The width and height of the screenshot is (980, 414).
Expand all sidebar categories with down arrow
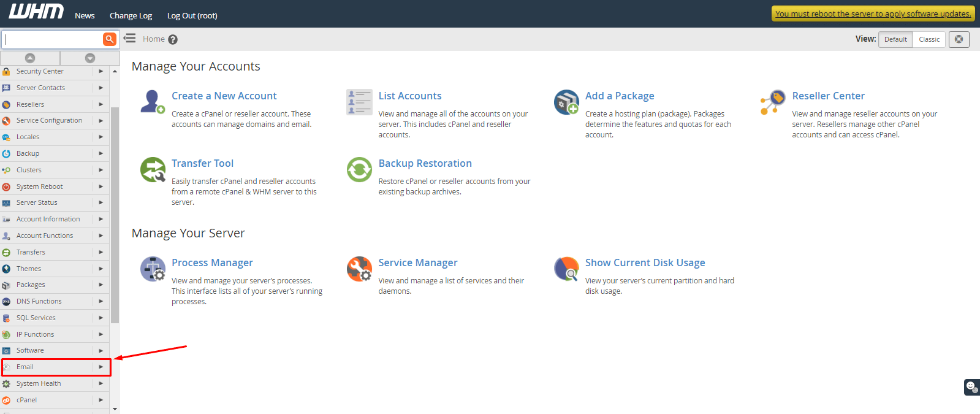[90, 58]
